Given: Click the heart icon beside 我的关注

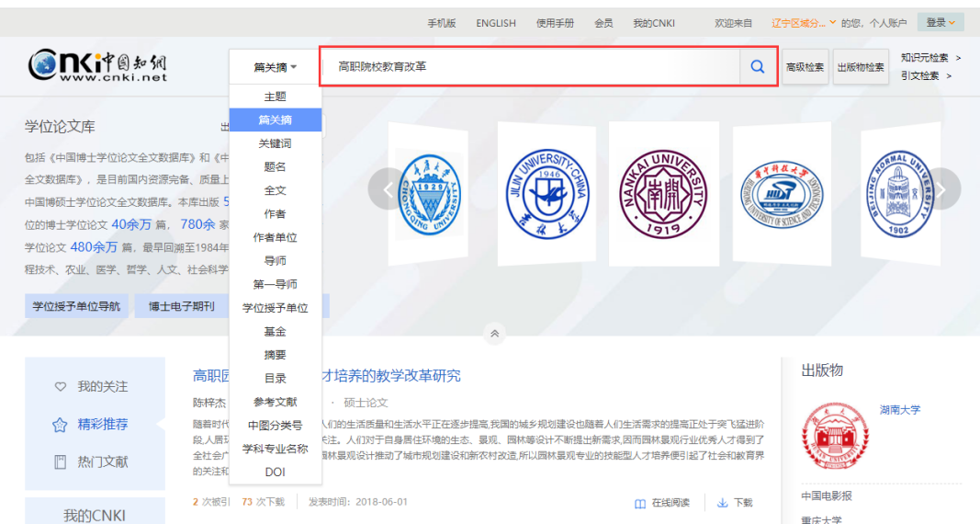Looking at the screenshot, I should click(60, 386).
